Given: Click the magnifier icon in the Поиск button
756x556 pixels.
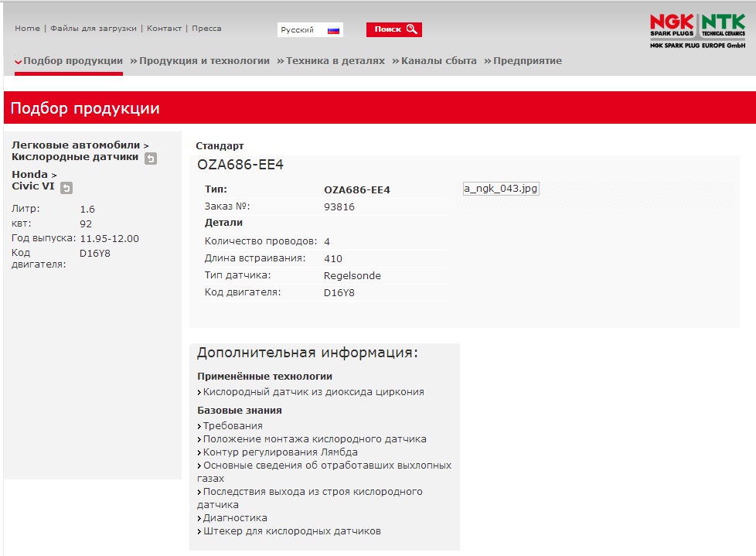Looking at the screenshot, I should (412, 29).
